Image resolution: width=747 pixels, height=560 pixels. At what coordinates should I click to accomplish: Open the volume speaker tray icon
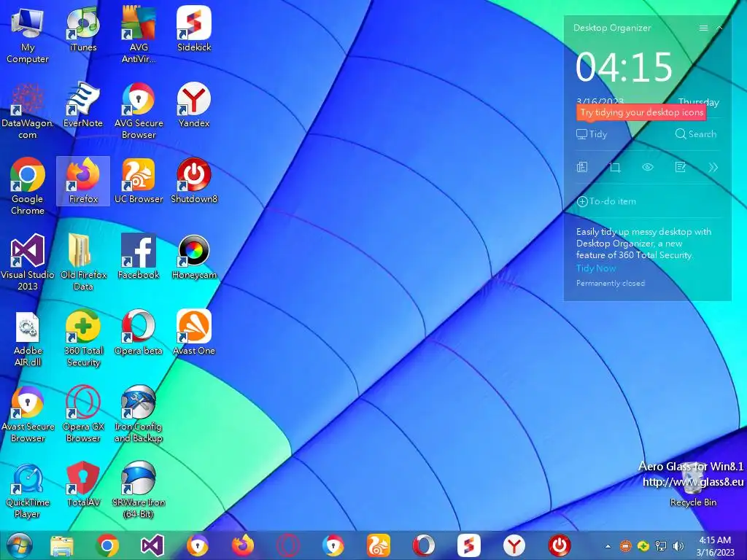coord(678,545)
